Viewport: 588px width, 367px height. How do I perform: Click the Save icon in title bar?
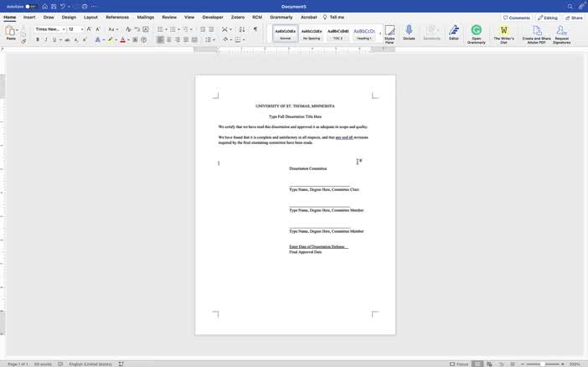54,7
